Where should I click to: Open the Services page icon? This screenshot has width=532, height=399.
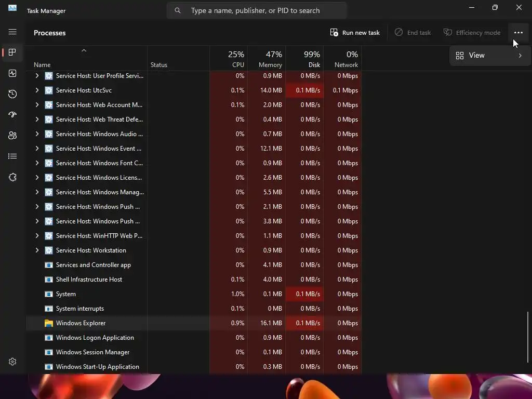click(x=12, y=177)
